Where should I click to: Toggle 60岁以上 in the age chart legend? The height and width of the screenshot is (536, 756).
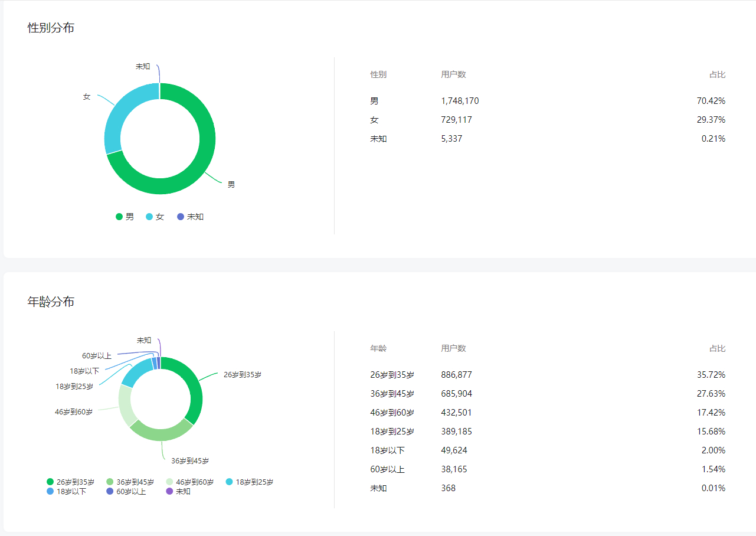tap(126, 491)
